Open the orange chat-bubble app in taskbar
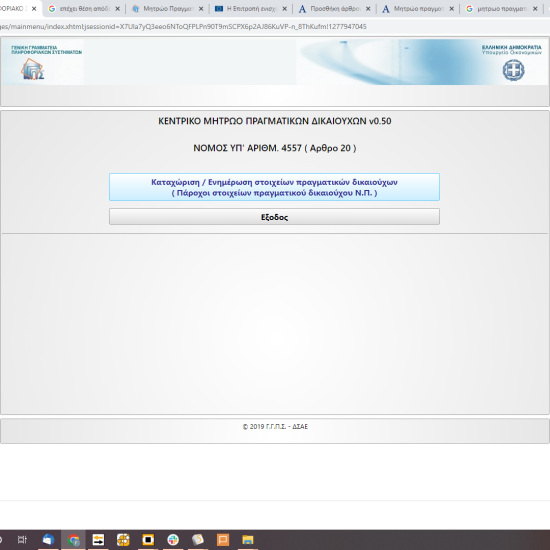Image resolution: width=550 pixels, height=550 pixels. coord(223,539)
